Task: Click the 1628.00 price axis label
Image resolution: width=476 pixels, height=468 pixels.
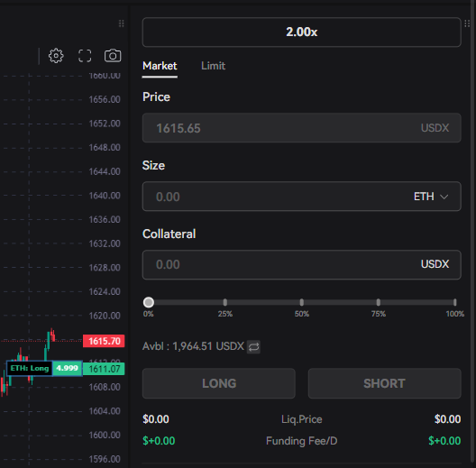Action: point(105,268)
